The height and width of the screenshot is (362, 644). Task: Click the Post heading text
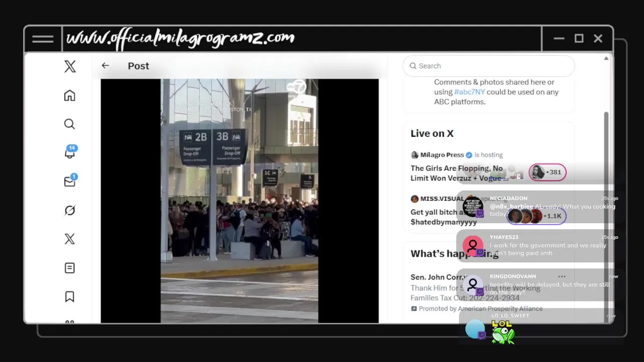pos(138,66)
